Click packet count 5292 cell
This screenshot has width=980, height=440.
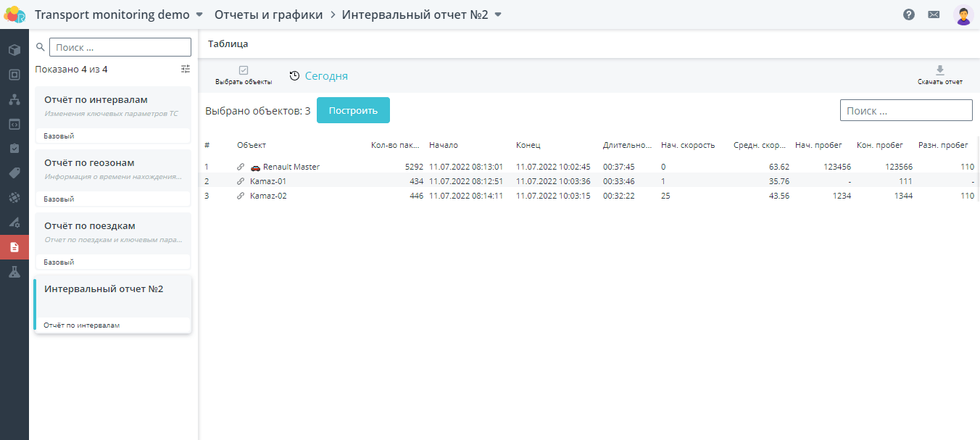tap(414, 167)
